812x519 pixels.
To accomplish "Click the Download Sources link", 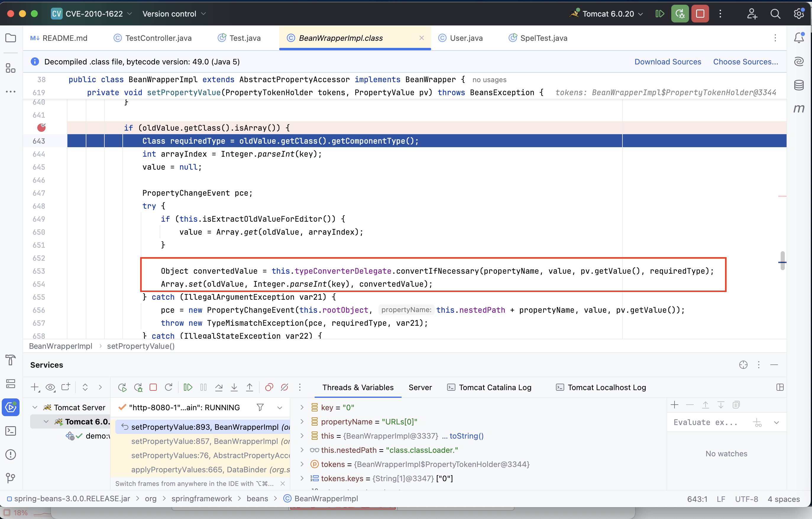I will click(667, 62).
